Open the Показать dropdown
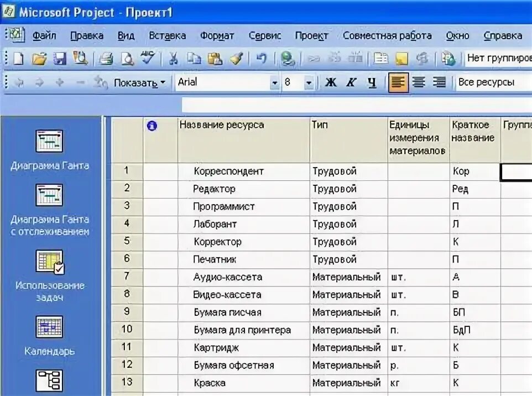Viewport: 532px width, 396px height. tap(139, 82)
